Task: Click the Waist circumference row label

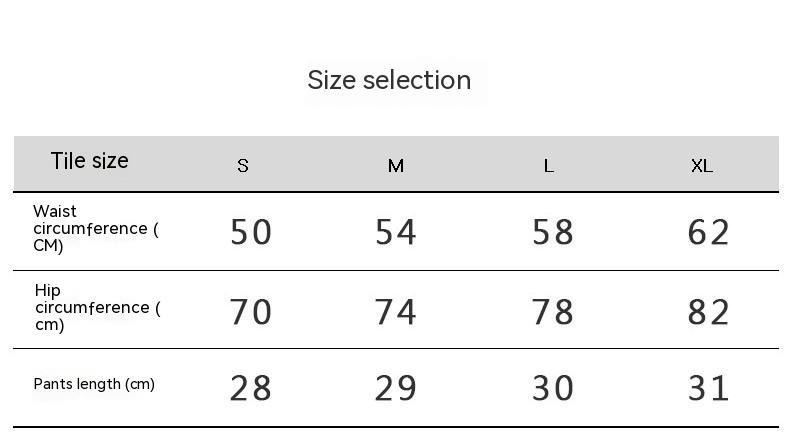Action: [x=95, y=229]
